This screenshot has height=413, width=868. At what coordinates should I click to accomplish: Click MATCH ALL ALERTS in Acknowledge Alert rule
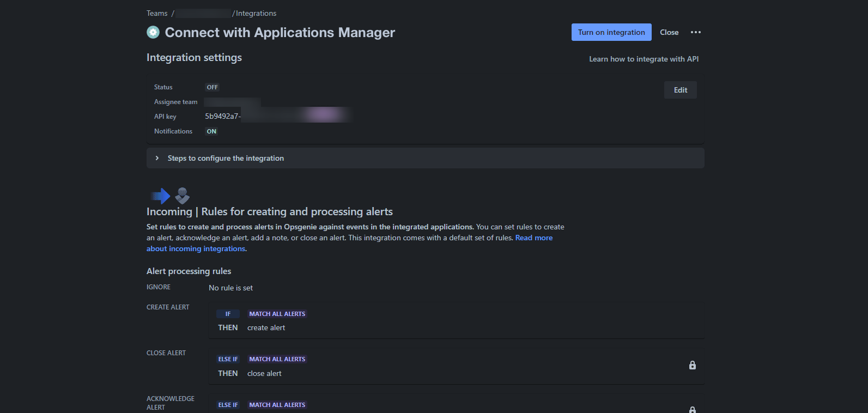pos(277,405)
